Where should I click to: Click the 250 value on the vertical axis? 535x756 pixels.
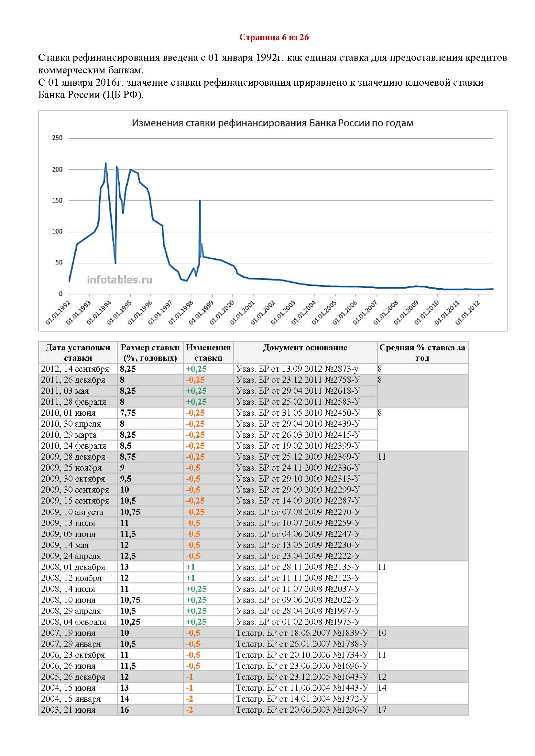57,138
